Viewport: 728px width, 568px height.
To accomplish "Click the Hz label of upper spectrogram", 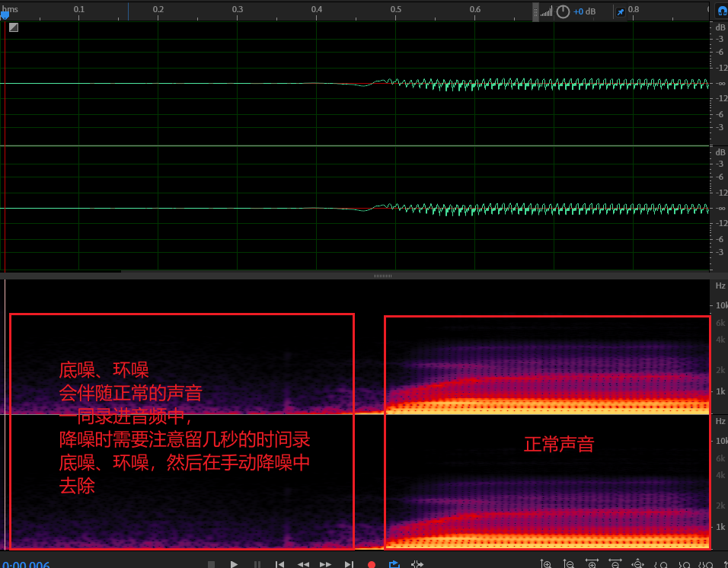I will pos(720,286).
